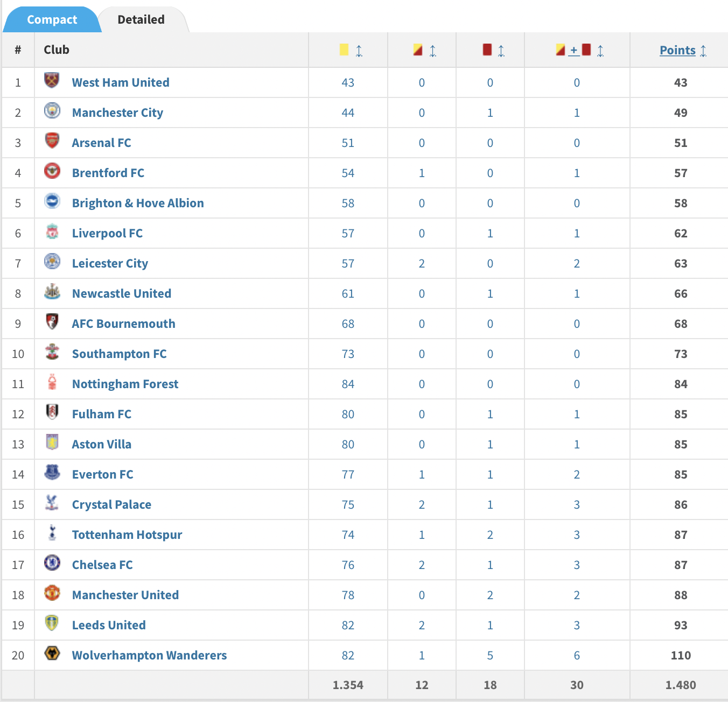
Task: Click the West Ham United club crest
Action: 52,80
